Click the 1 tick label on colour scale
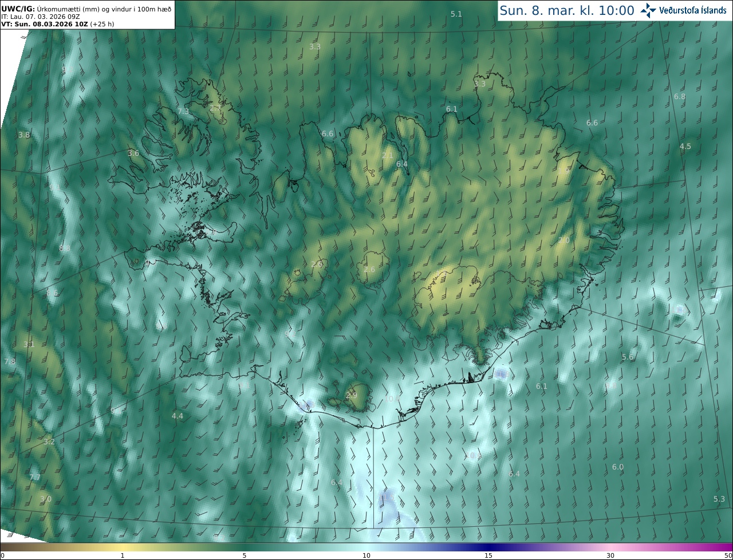This screenshot has height=560, width=733. click(x=122, y=555)
